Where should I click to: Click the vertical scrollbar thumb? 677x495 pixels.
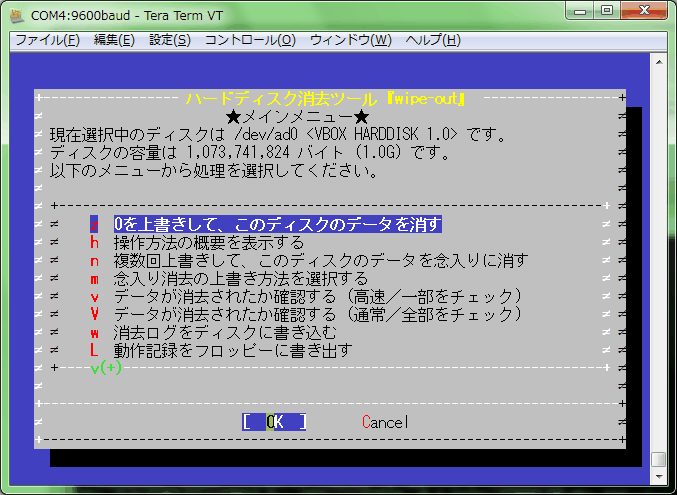click(x=659, y=460)
